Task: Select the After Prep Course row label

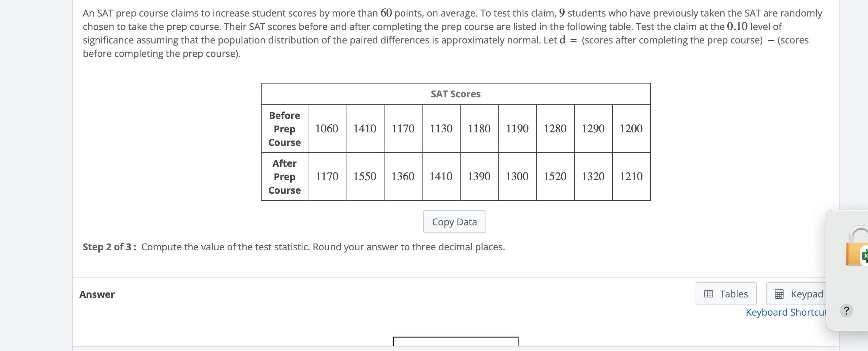Action: [285, 177]
